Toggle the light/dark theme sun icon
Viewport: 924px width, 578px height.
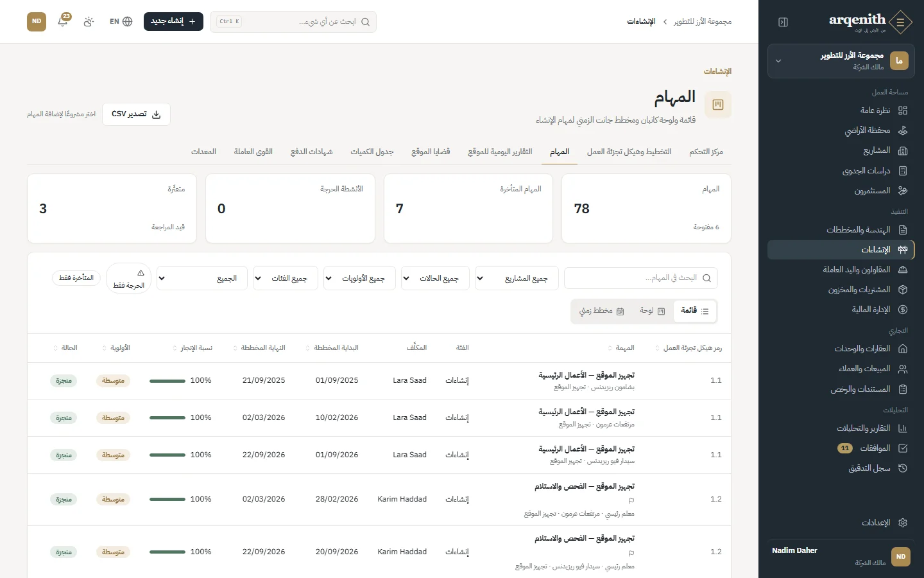tap(89, 21)
